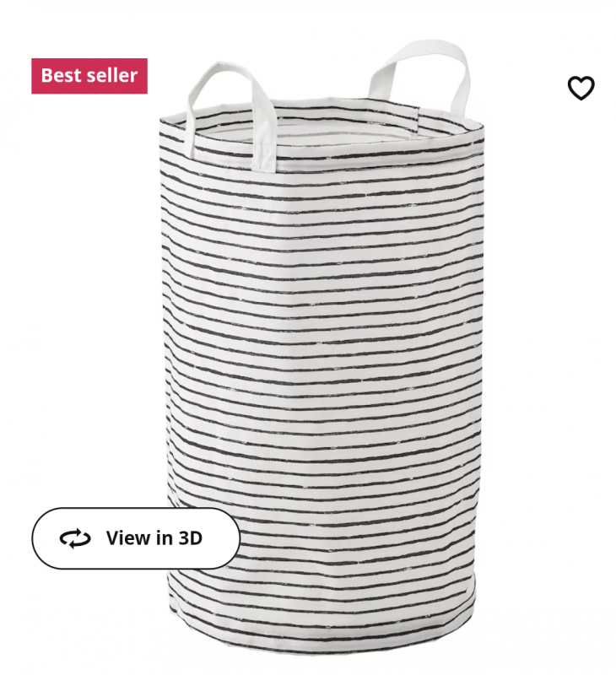Click the red Best seller badge
Screen dimensions: 616x675
(x=89, y=76)
